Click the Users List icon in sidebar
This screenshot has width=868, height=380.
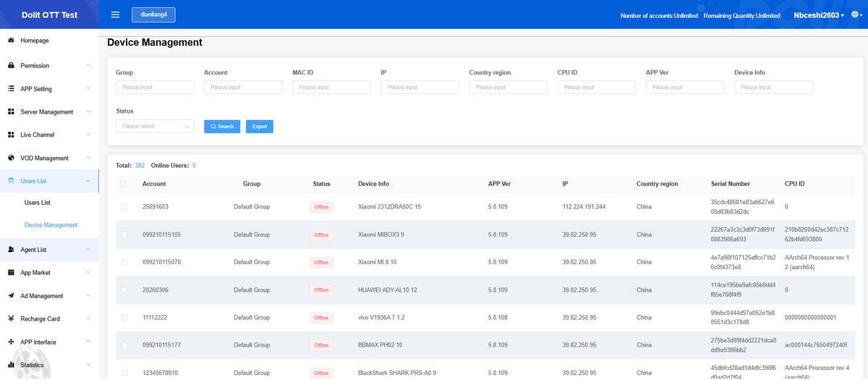(x=12, y=181)
